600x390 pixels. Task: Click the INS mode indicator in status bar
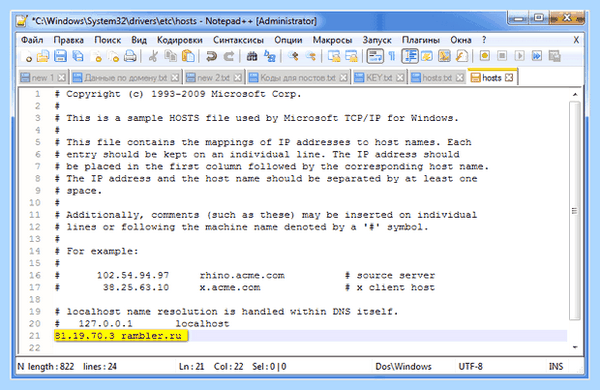pos(556,366)
